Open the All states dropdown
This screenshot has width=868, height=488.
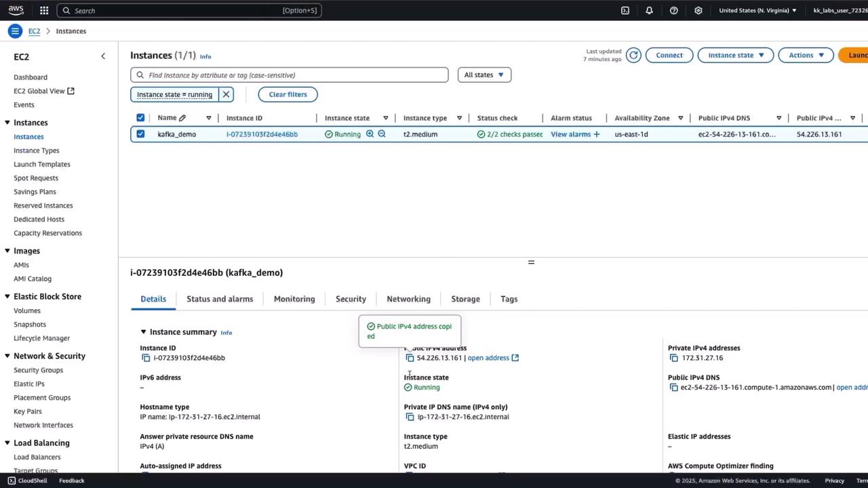coord(484,75)
